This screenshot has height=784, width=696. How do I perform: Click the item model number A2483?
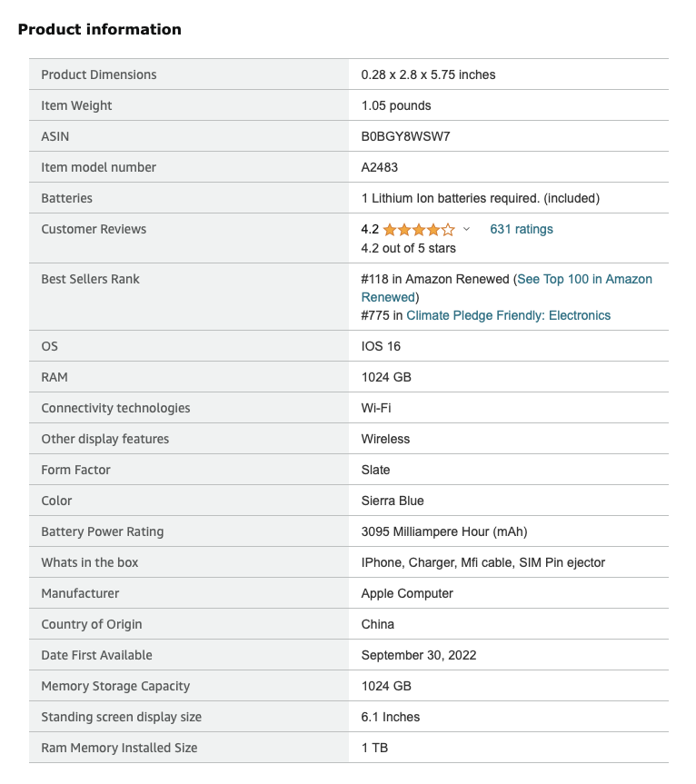pyautogui.click(x=380, y=168)
